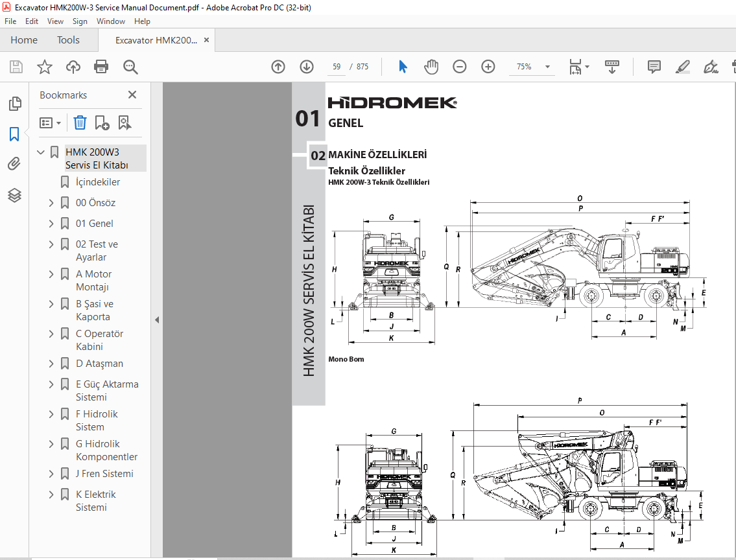The width and height of the screenshot is (736, 560).
Task: Switch to the Tools tab
Action: coord(68,40)
